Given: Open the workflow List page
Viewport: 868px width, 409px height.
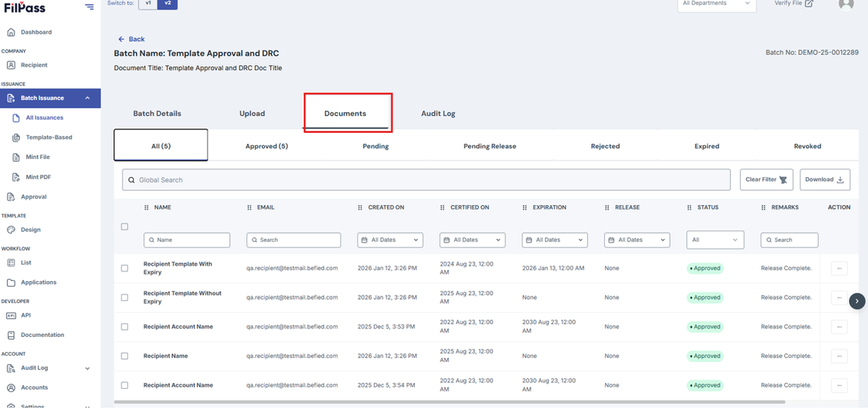Looking at the screenshot, I should (x=26, y=263).
